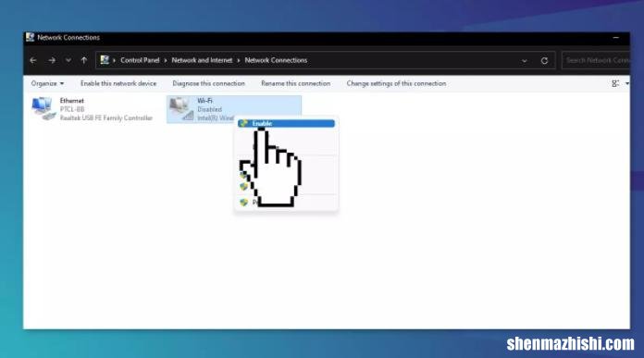Viewport: 644px width, 358px height.
Task: Refresh the Network Connections view
Action: [x=544, y=61]
